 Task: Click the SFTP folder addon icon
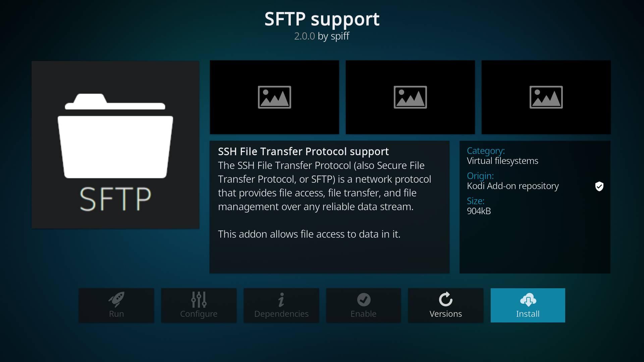tap(115, 145)
